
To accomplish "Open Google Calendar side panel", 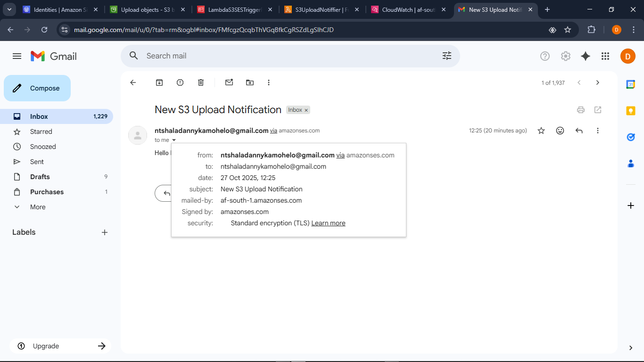I will coord(631,84).
